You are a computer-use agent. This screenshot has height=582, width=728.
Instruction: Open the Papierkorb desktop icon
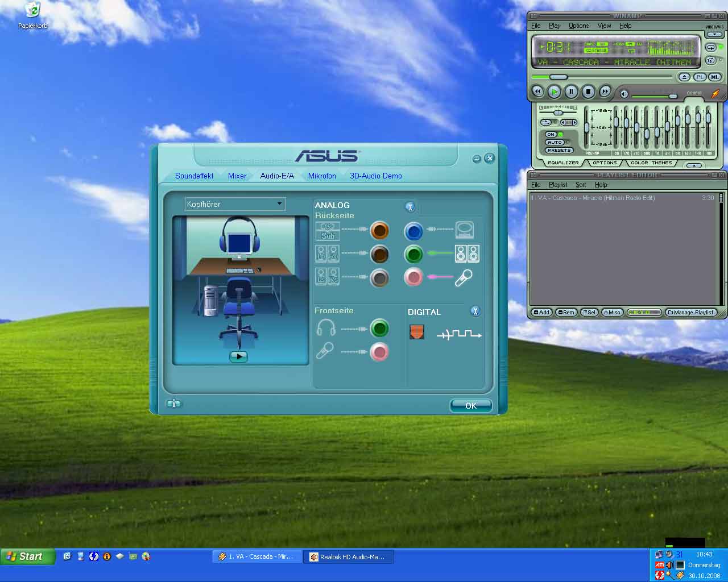(32, 15)
